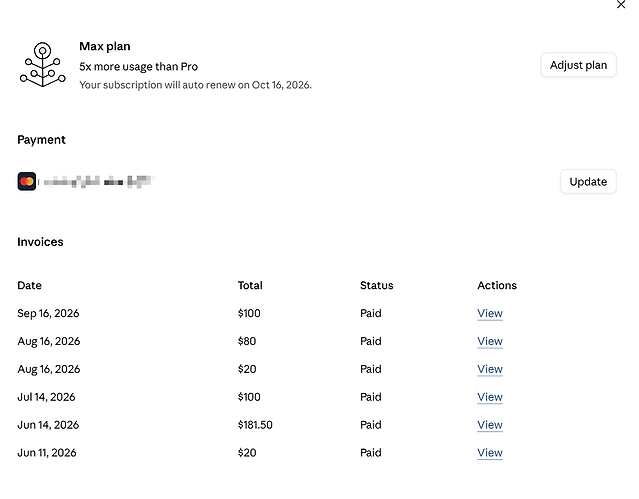The height and width of the screenshot is (499, 639).
Task: Click the auto renew date notice
Action: (x=195, y=85)
